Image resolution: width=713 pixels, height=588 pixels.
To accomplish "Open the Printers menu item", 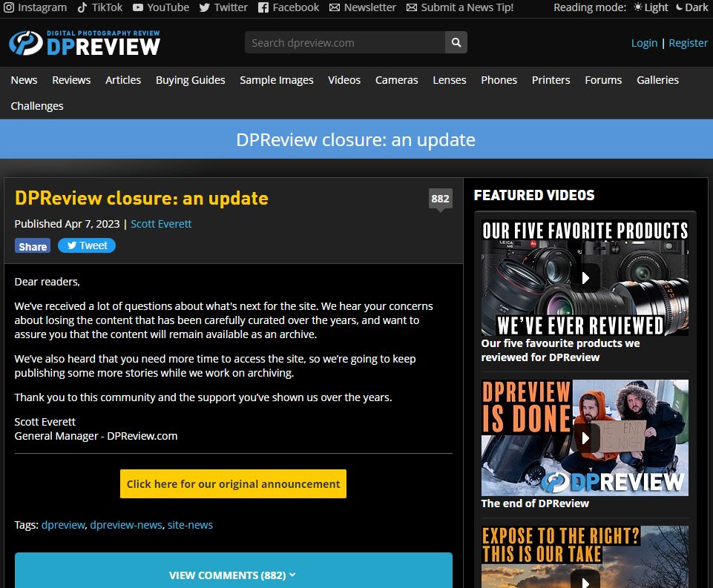I will [x=551, y=80].
